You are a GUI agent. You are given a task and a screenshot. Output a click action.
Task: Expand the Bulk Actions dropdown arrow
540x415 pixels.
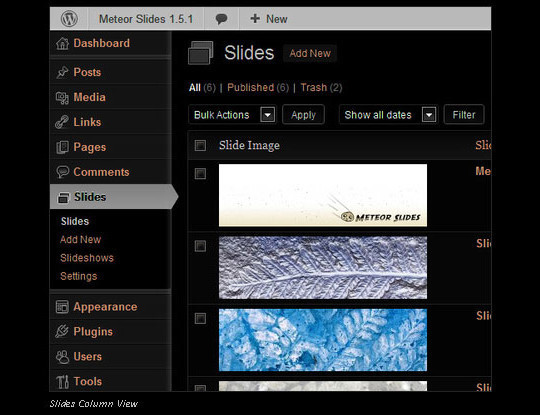pos(268,115)
